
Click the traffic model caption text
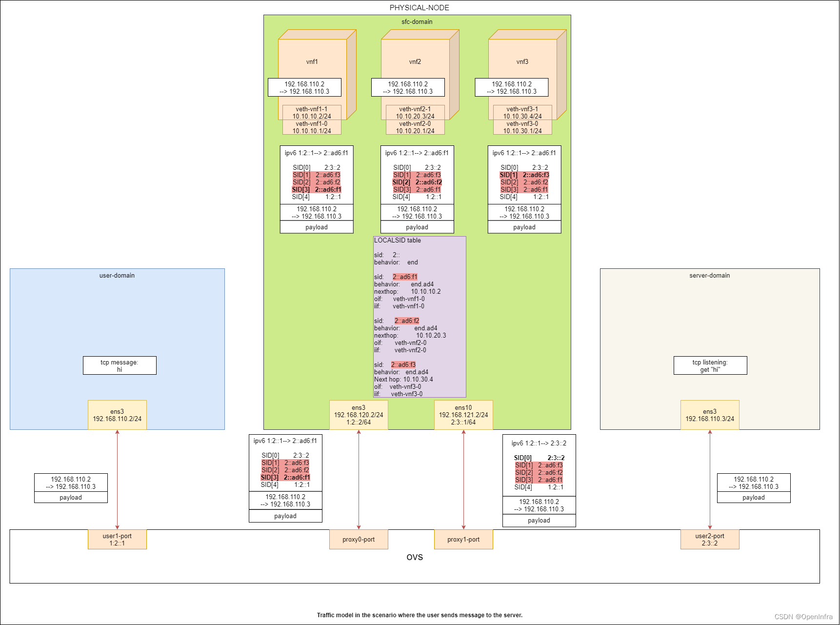pyautogui.click(x=420, y=615)
